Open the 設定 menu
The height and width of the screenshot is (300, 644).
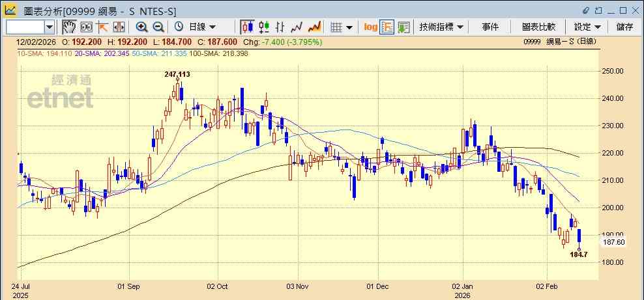[x=587, y=27]
